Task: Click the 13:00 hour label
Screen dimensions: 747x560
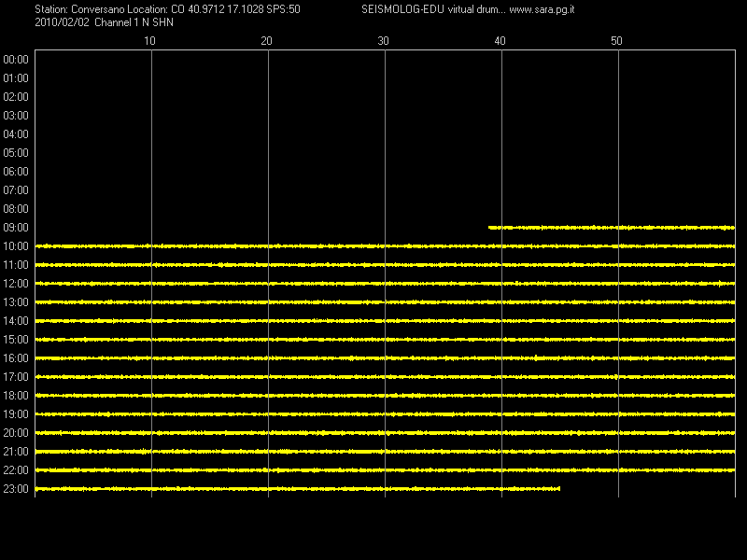Action: (x=16, y=301)
